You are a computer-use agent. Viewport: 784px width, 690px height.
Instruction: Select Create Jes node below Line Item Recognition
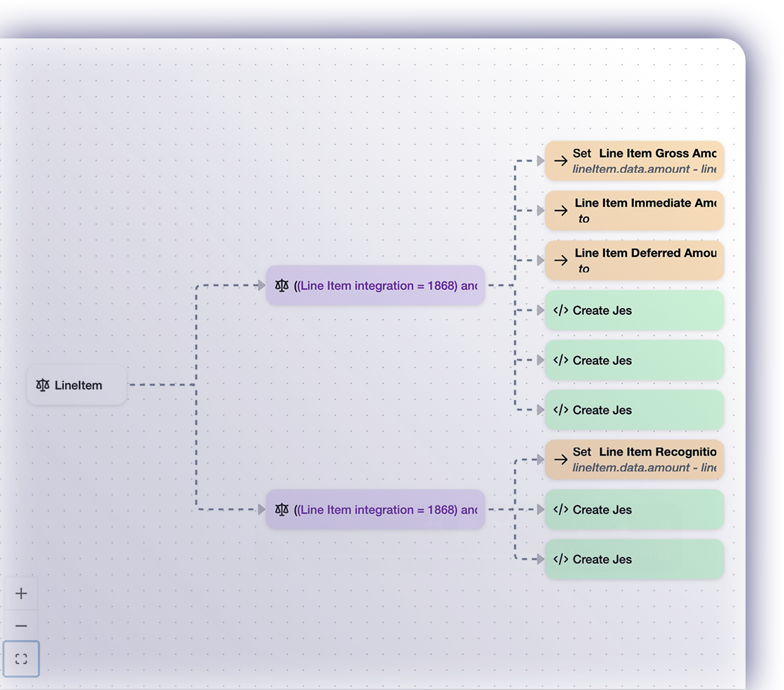click(x=634, y=510)
